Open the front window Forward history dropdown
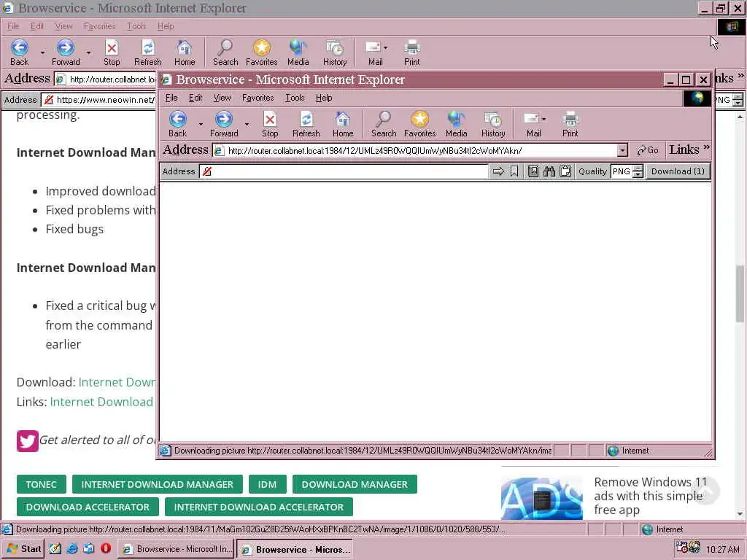The width and height of the screenshot is (747, 560). pyautogui.click(x=247, y=124)
